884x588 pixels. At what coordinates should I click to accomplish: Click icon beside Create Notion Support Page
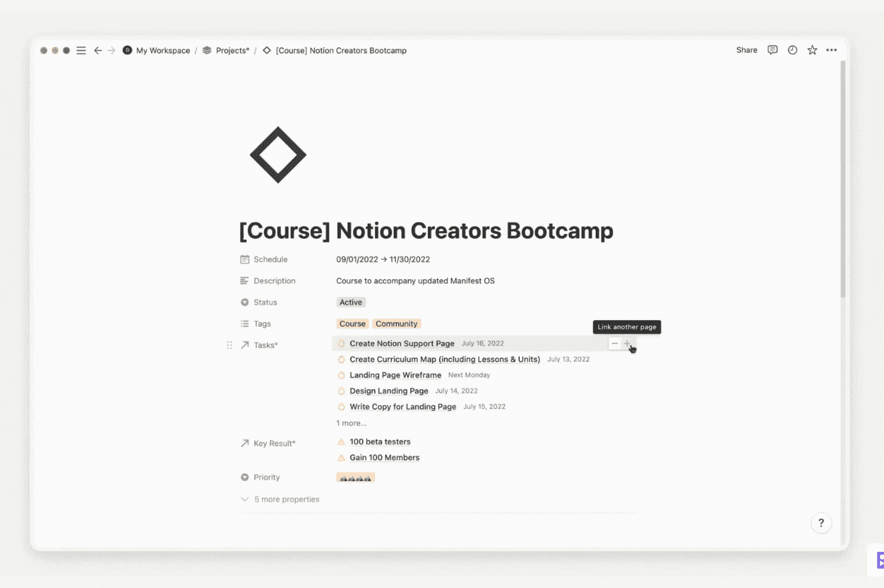(x=341, y=343)
